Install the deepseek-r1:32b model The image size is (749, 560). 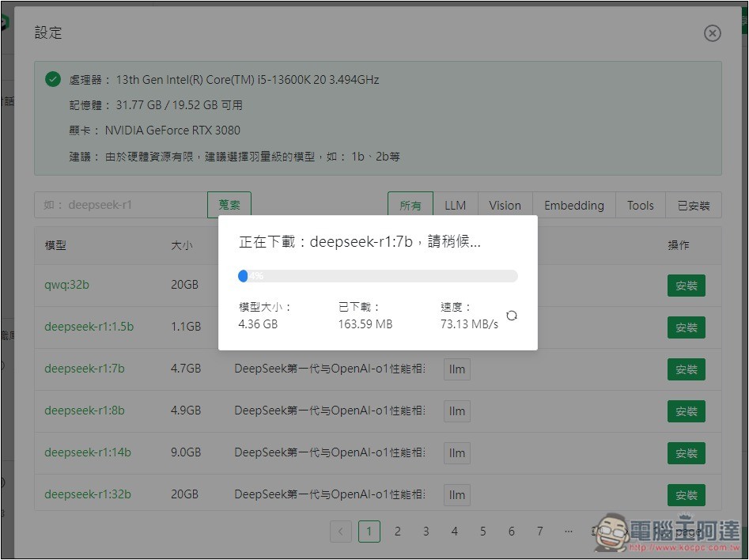687,495
